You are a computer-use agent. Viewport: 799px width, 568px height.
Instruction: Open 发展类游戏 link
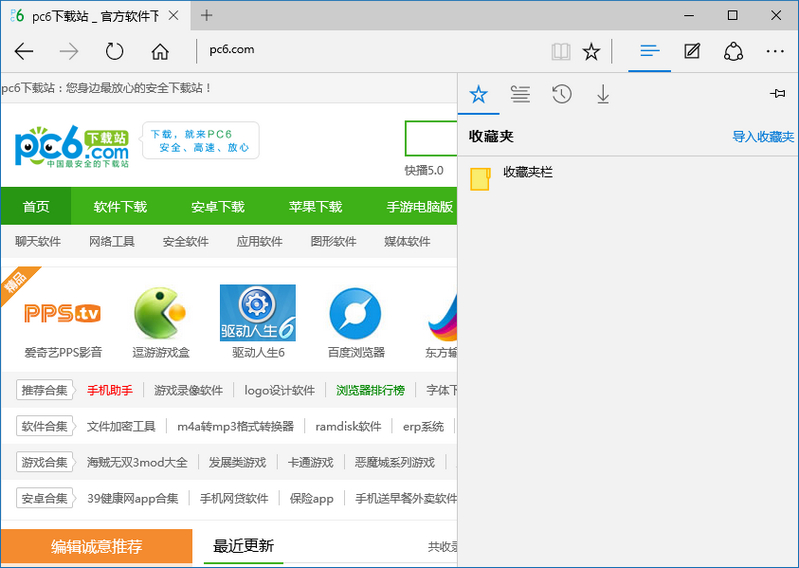point(237,463)
